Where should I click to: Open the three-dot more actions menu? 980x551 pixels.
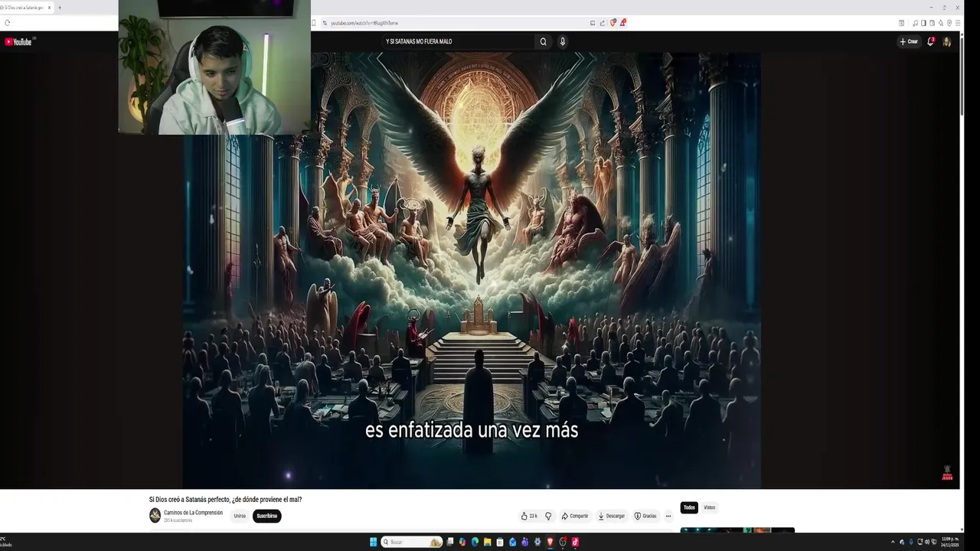point(668,516)
